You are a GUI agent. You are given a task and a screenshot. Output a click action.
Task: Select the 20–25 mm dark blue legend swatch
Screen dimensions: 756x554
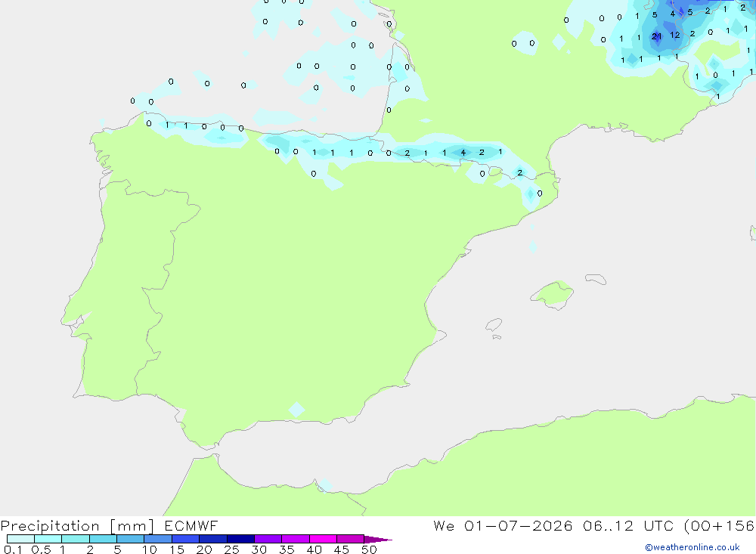(213, 539)
